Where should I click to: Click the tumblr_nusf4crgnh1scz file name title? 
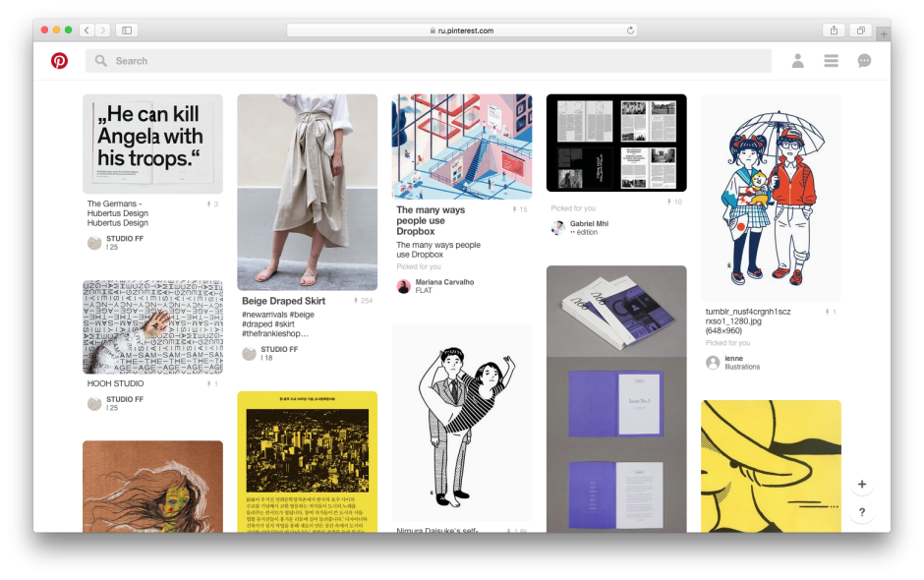pyautogui.click(x=748, y=321)
